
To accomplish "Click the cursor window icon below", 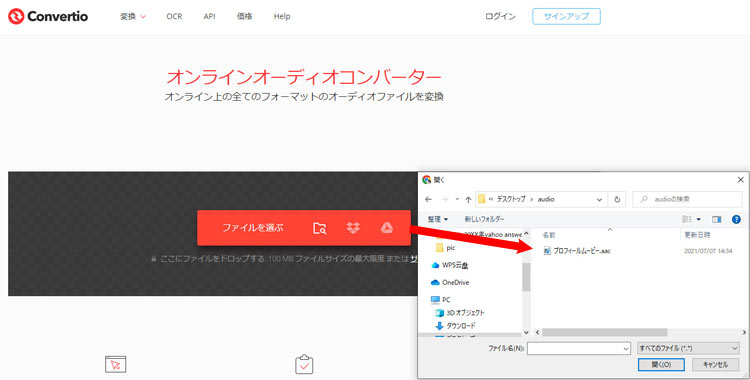I will (x=115, y=365).
